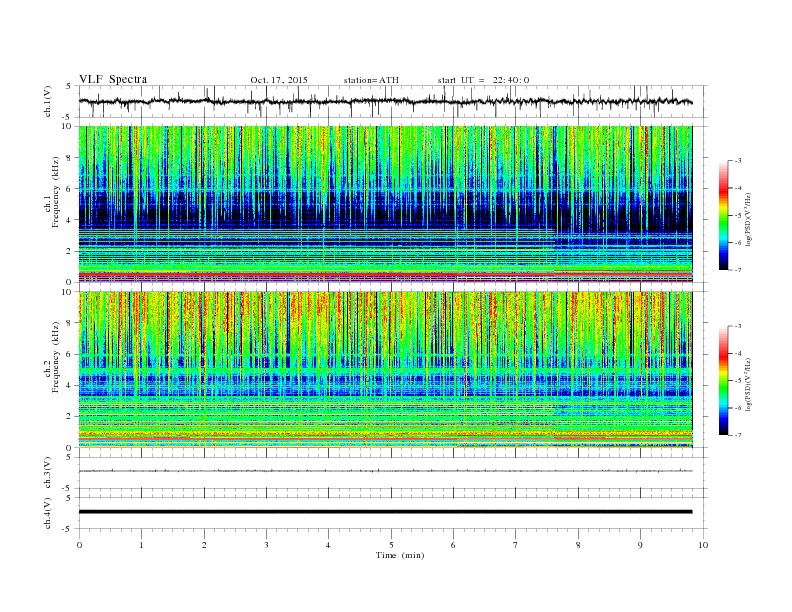Click the "6" tick label on Time axis
Screen dimensions: 792x612
coord(453,545)
